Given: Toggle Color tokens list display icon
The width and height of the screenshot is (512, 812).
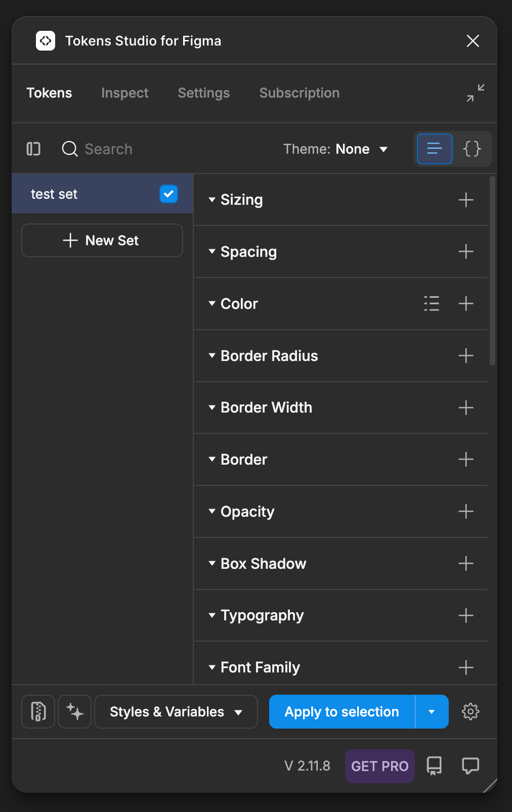Looking at the screenshot, I should [432, 303].
